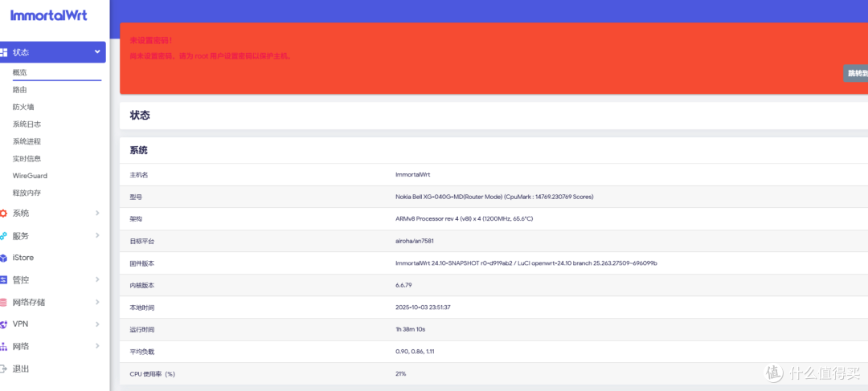This screenshot has height=391, width=868.
Task: Click the CPU 使用率 row label
Action: (x=152, y=374)
